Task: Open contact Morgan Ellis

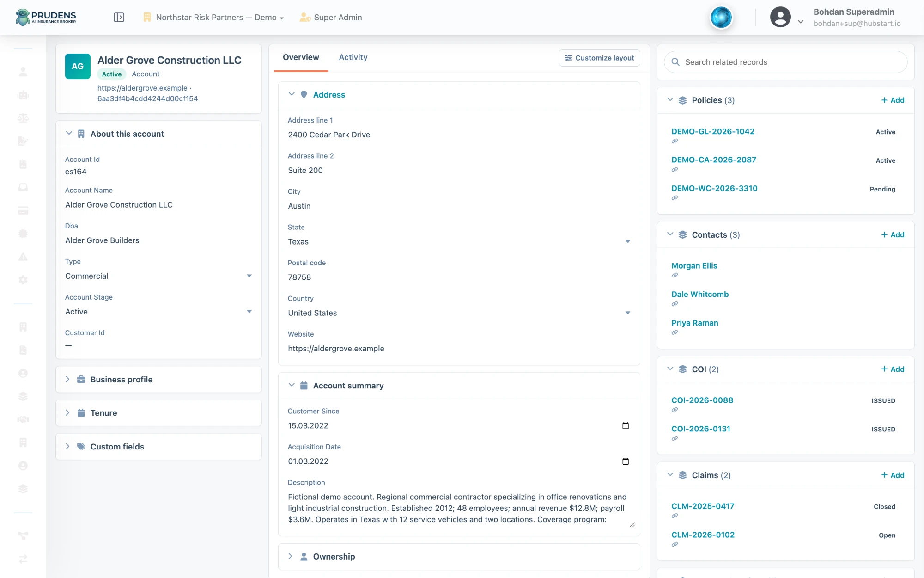Action: click(x=694, y=266)
